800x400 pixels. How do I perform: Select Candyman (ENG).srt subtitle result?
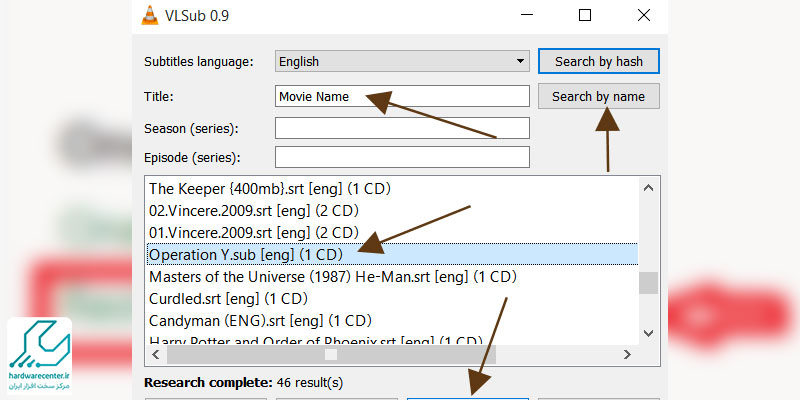pos(392,320)
